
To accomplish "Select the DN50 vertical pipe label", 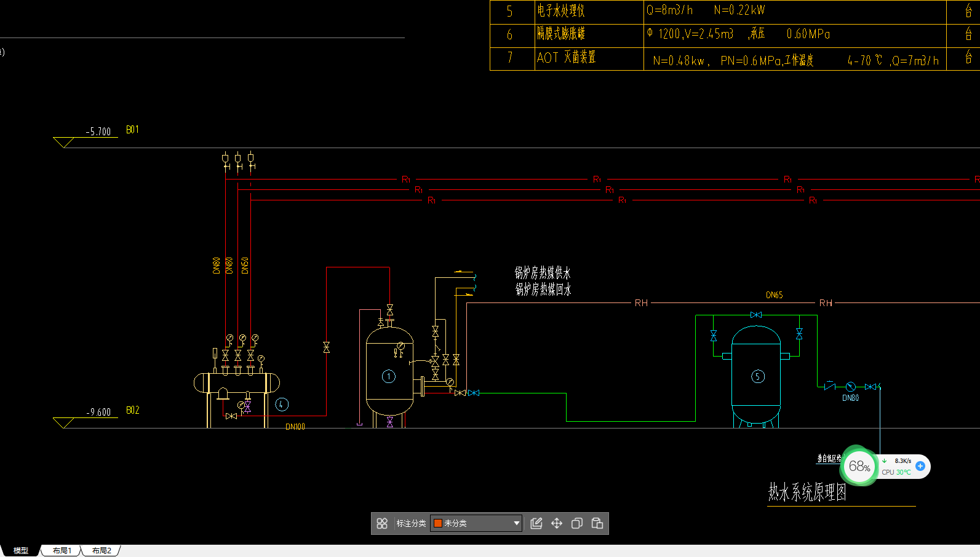I will [245, 266].
